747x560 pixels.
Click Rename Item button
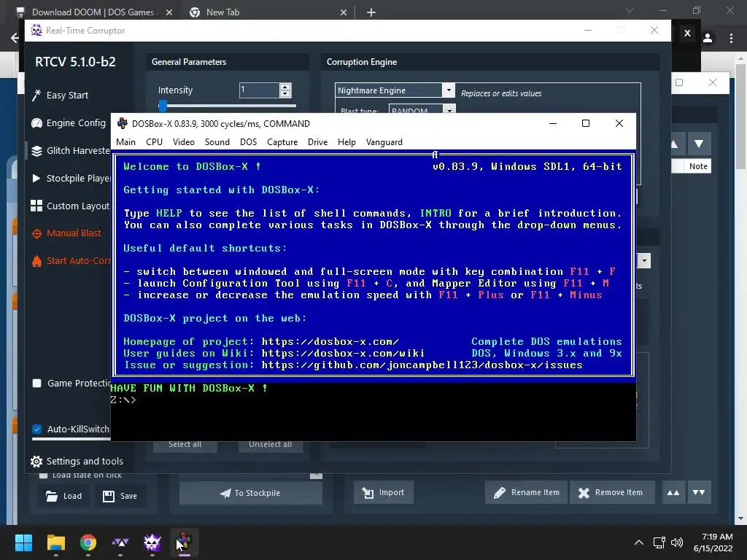(527, 492)
